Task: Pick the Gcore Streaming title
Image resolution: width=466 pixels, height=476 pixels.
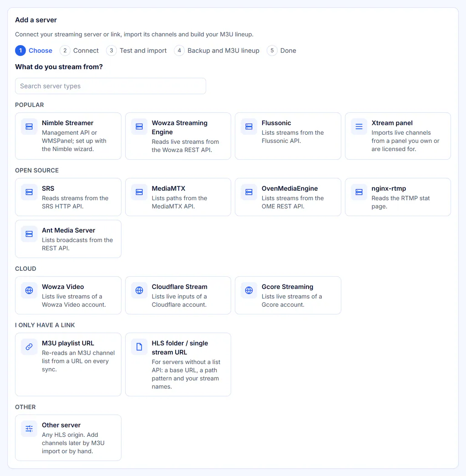Action: pos(288,287)
